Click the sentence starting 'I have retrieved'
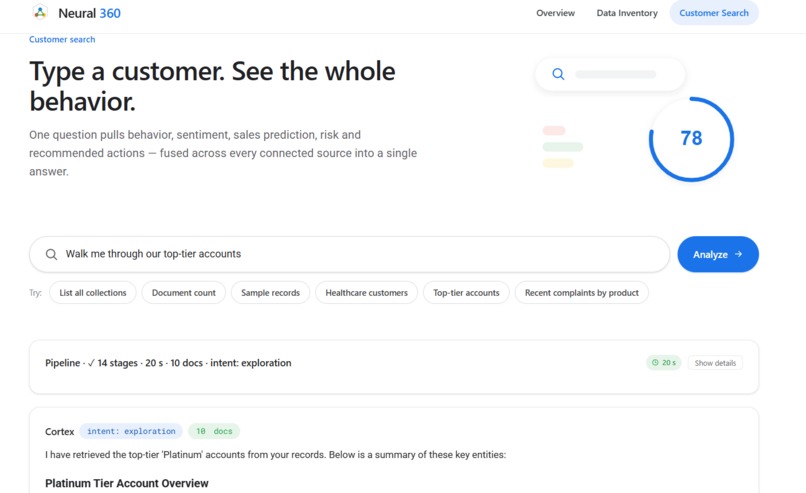Viewport: 806px width, 493px height. coord(276,454)
